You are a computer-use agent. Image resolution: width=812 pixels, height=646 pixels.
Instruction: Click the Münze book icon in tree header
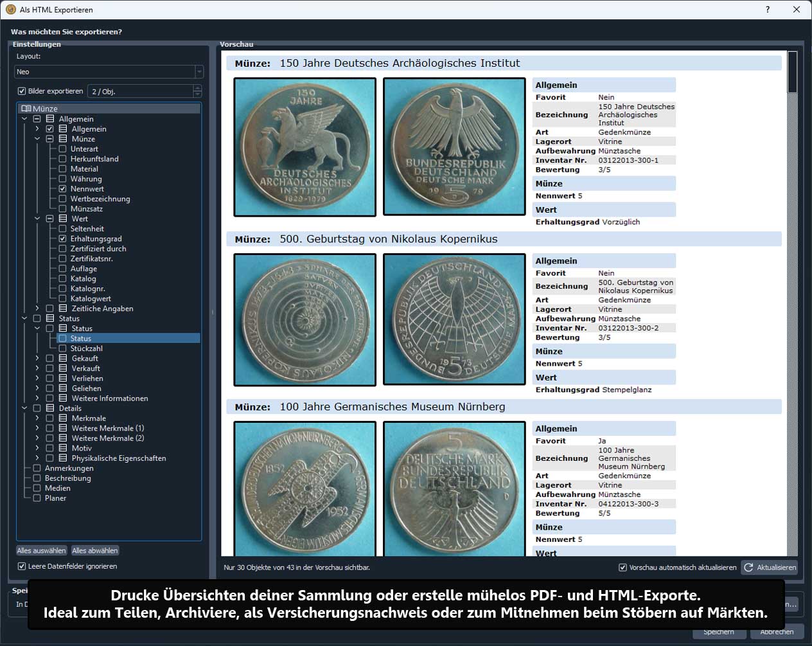click(x=26, y=109)
